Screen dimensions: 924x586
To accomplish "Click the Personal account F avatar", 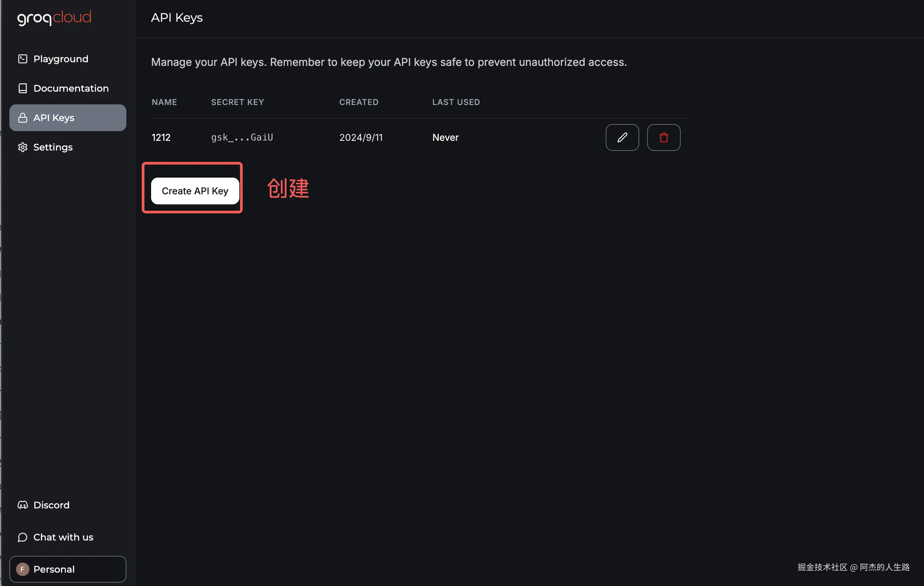I will coord(23,569).
